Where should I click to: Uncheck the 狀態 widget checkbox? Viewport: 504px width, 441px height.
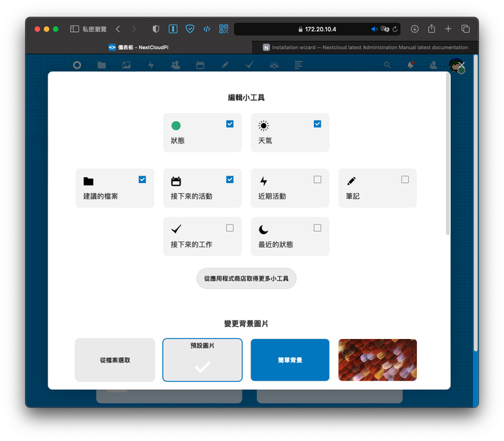click(230, 124)
